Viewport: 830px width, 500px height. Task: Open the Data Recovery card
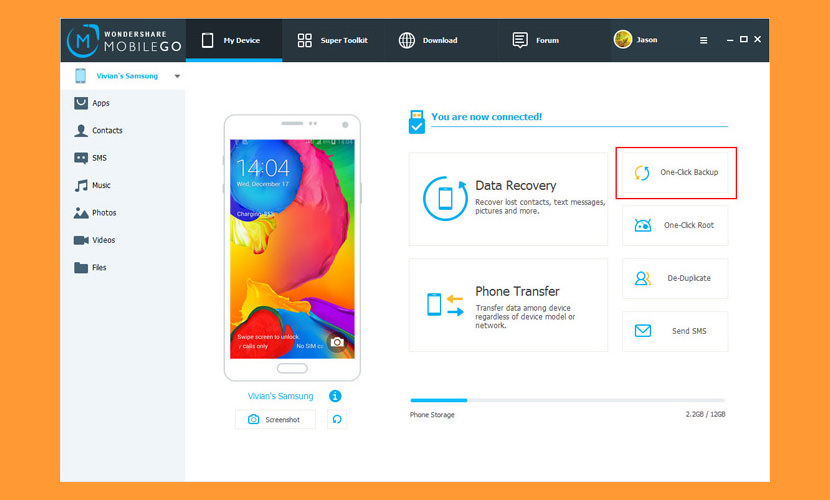tap(508, 199)
